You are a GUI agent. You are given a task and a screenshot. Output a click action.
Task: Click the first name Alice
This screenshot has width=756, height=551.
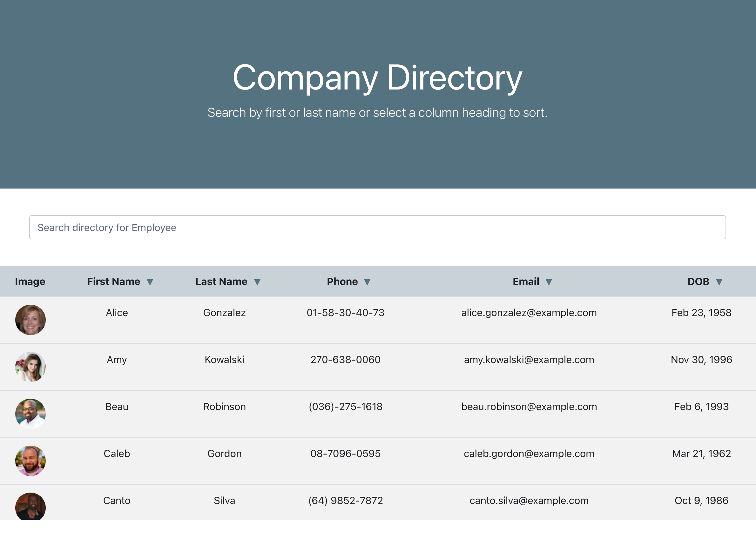click(117, 313)
